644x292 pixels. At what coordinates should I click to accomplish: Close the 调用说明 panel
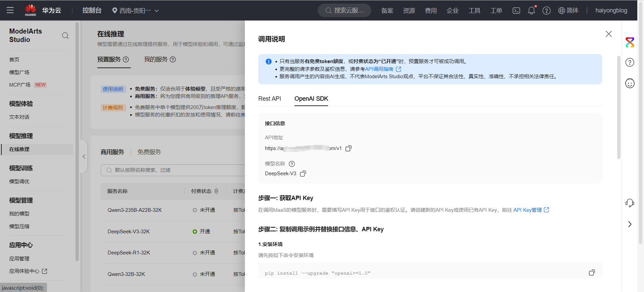(x=609, y=34)
